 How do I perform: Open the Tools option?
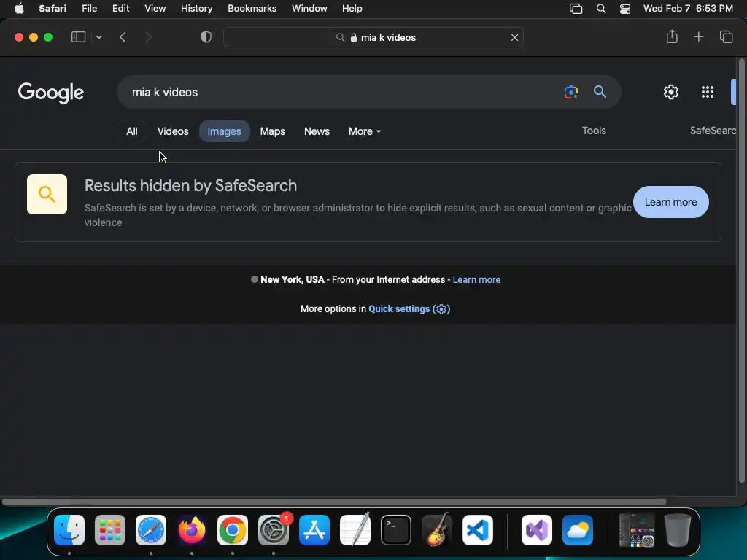click(x=594, y=131)
